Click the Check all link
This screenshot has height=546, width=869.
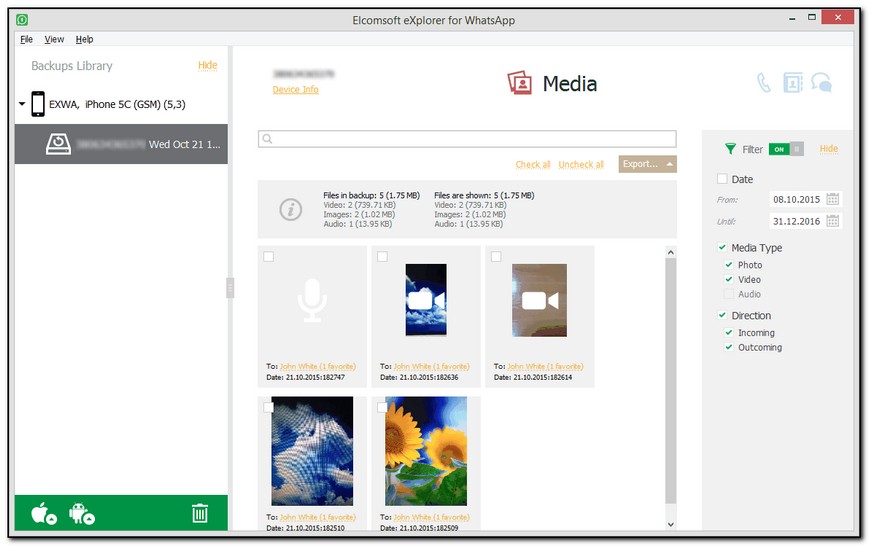(x=532, y=165)
